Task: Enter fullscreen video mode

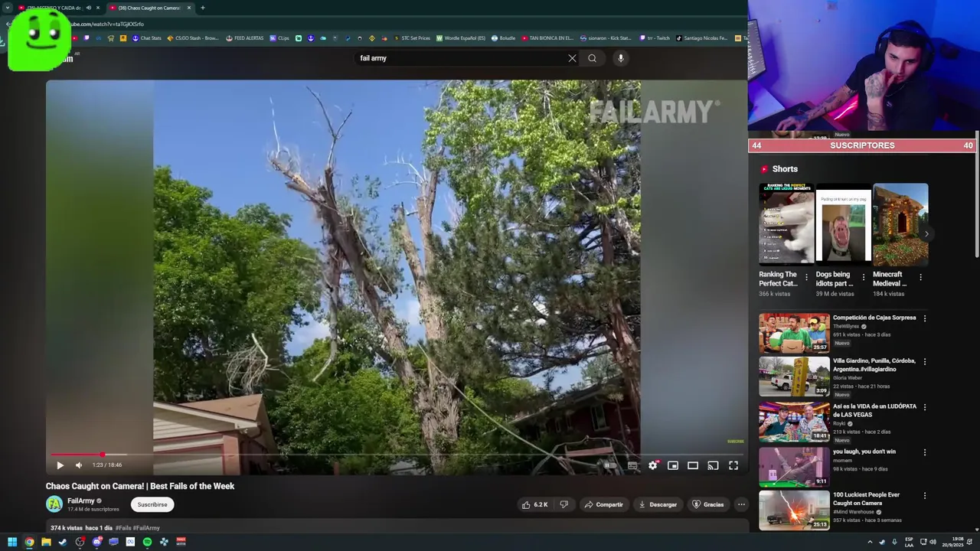Action: coord(733,465)
